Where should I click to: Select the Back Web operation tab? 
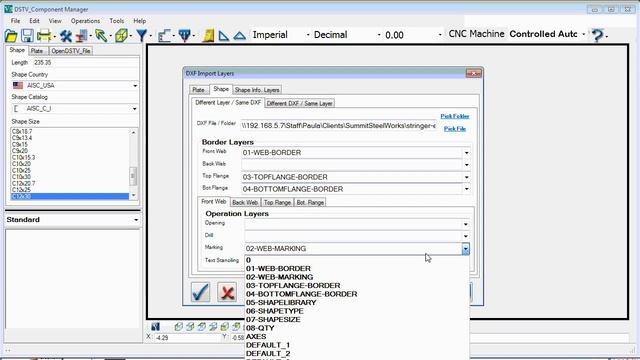coord(245,202)
